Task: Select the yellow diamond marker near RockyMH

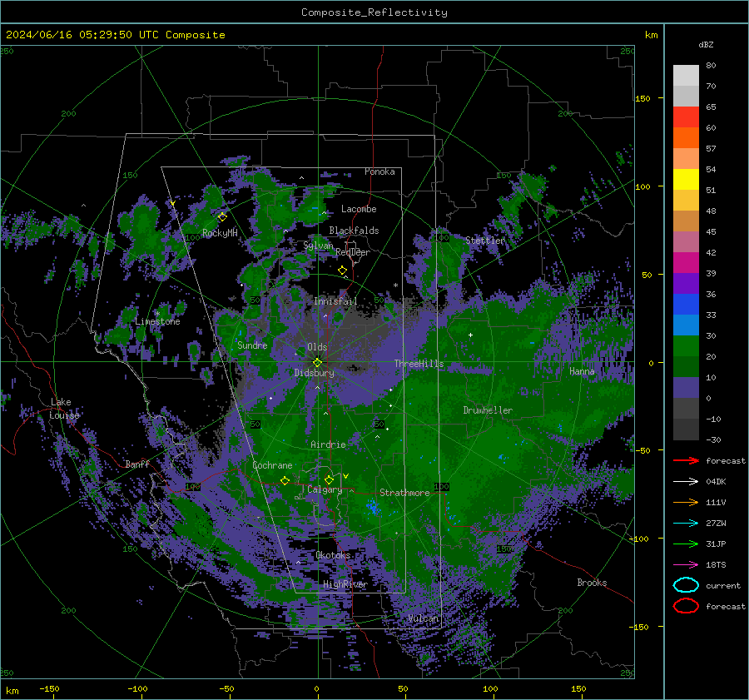Action: (x=222, y=217)
